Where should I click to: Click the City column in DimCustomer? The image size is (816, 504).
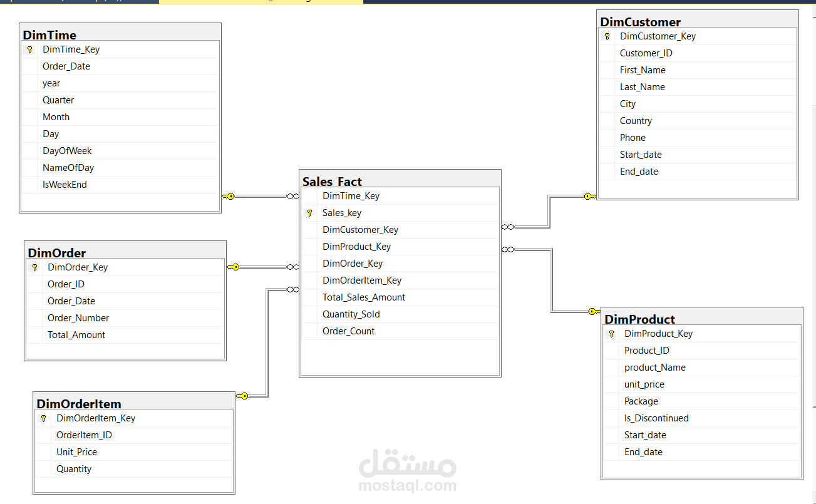tap(698, 104)
